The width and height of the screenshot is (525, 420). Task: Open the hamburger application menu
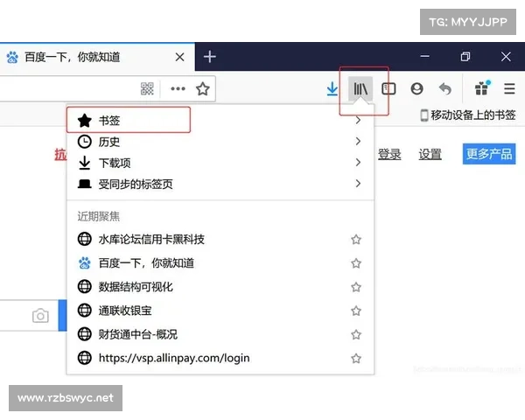[x=509, y=88]
